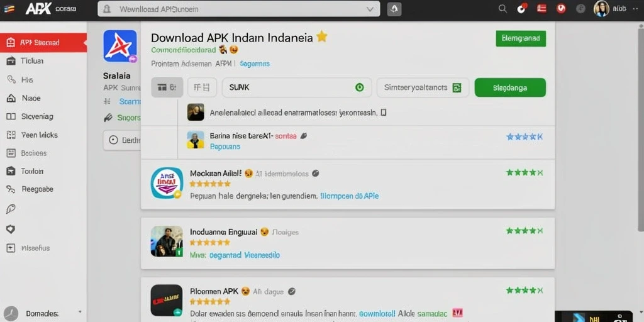Open the user avatar profile picture

tap(601, 9)
